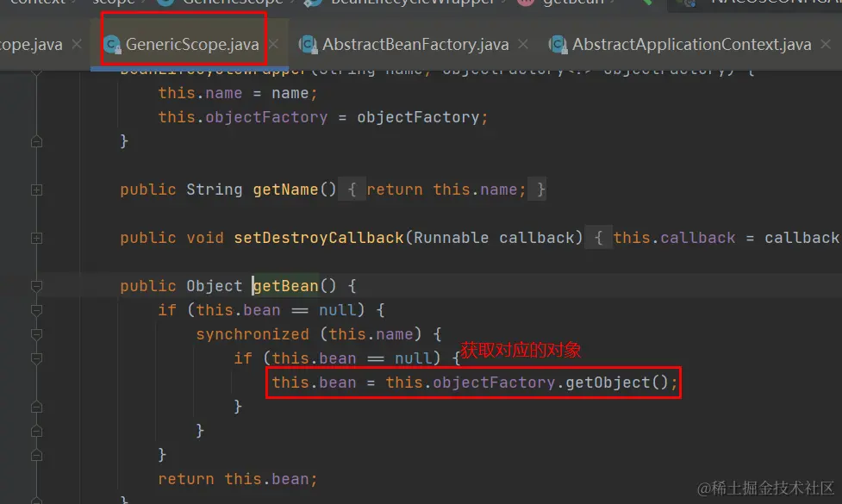Screen dimensions: 842x504
Task: Open the AbstractApplicationContext.java editor tab
Action: [692, 45]
